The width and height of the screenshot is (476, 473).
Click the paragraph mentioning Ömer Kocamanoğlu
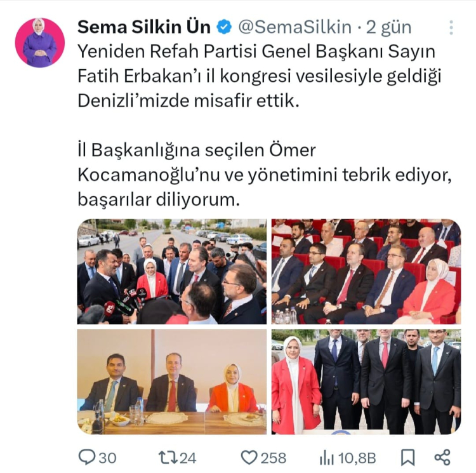(x=265, y=175)
